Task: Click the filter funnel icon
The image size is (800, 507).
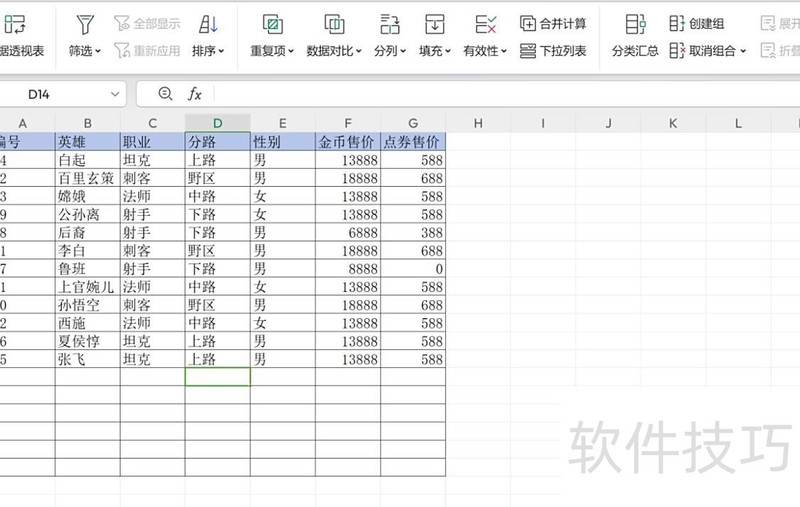Action: [85, 24]
